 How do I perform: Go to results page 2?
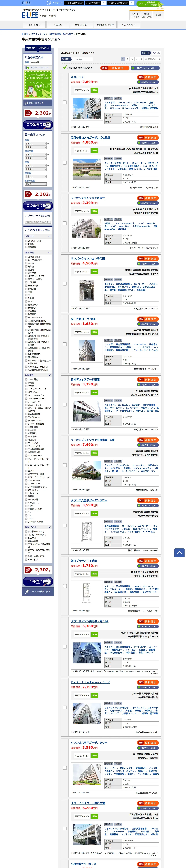click(127, 59)
